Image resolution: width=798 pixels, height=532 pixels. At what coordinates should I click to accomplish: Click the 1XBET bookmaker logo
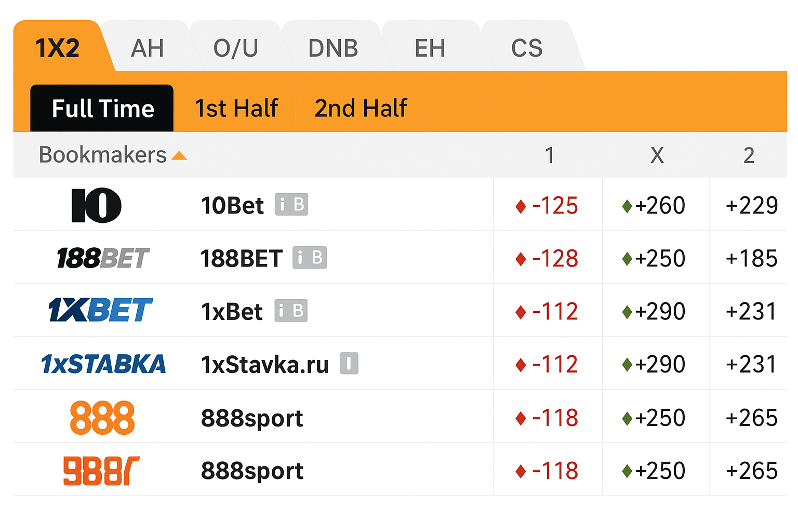point(100,310)
